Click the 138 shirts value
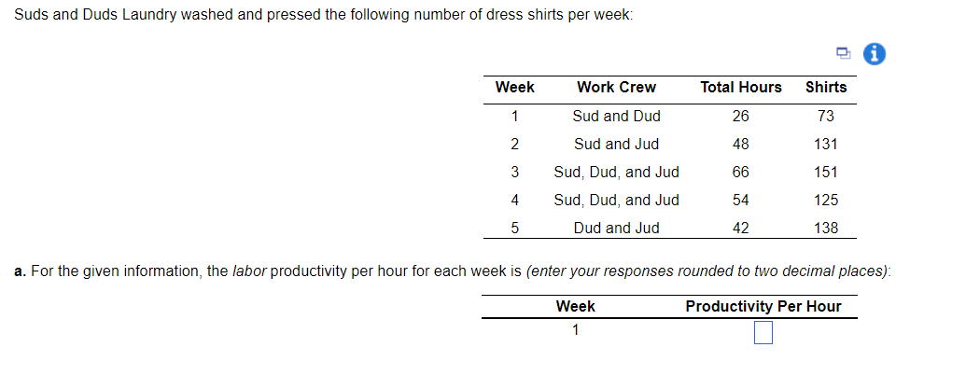This screenshot has width=980, height=389. 826,229
